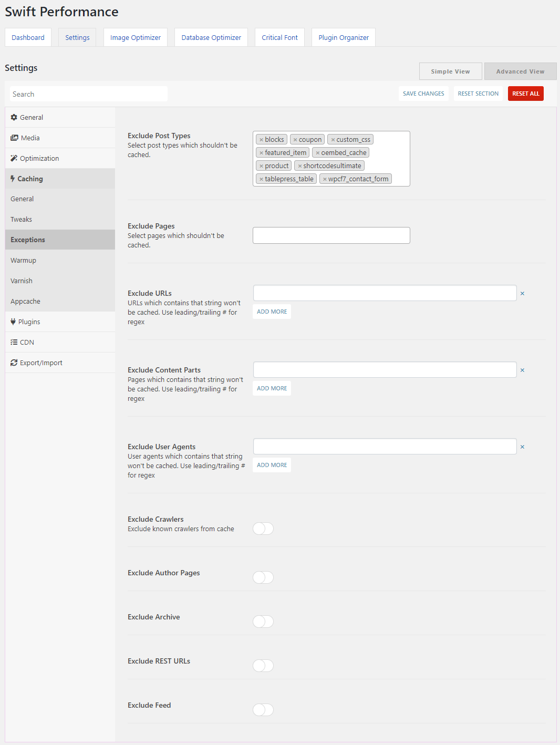Open General section with gear icon
This screenshot has height=745, width=560.
[x=60, y=118]
